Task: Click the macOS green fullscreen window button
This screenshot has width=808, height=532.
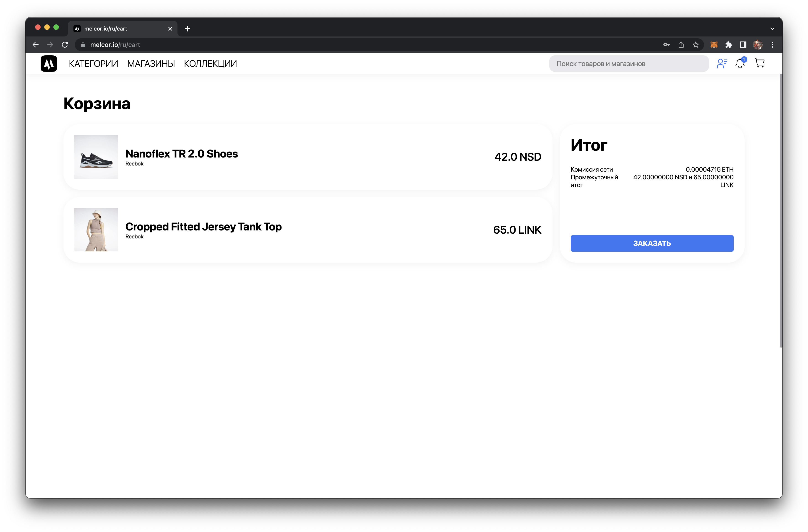Action: point(56,27)
